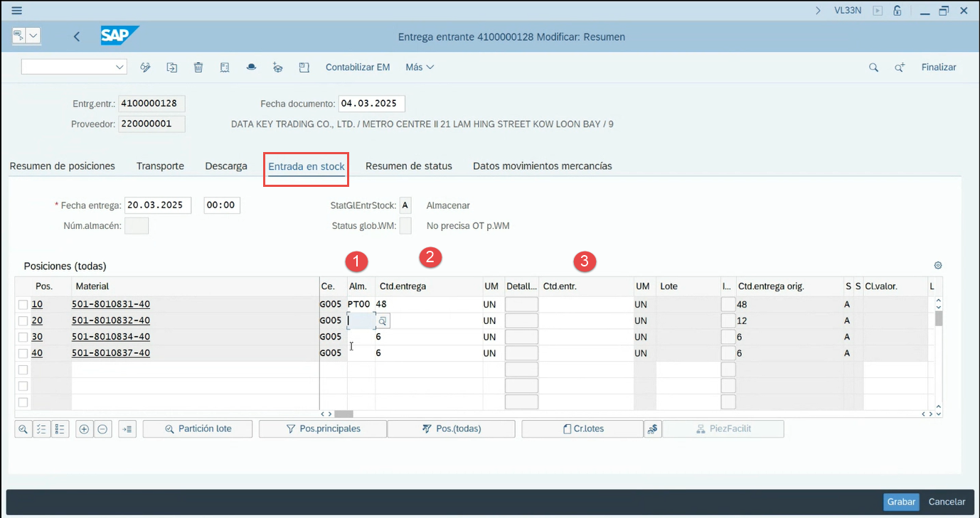Screen dimensions: 980x518
Task: Open the Resumen de status tab
Action: [x=408, y=166]
